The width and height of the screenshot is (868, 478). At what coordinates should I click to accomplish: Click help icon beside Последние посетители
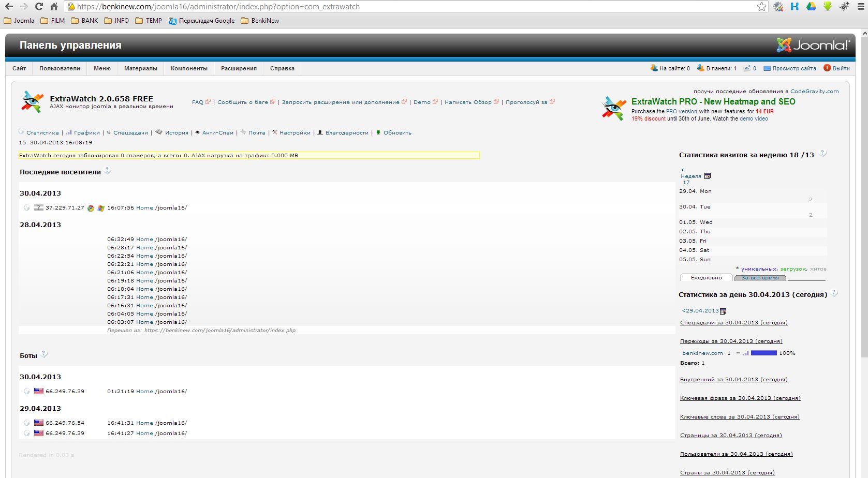(108, 171)
